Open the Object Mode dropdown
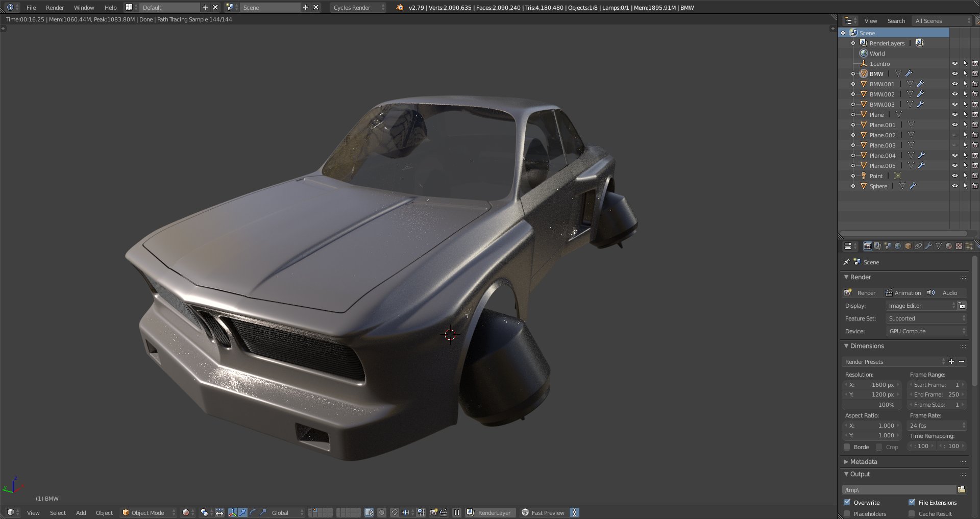This screenshot has height=519, width=980. [149, 512]
